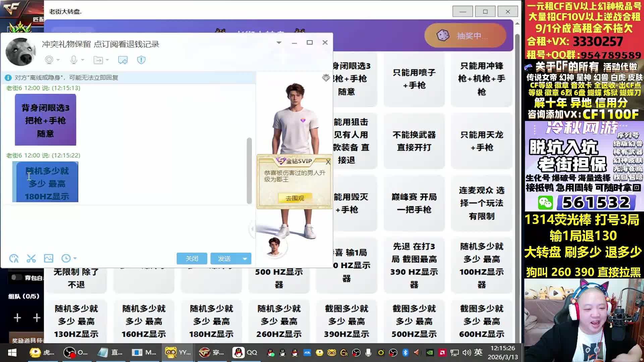Toggle the 背包自 switch in left panel
Viewport: 644px width, 362px height.
tap(16, 278)
